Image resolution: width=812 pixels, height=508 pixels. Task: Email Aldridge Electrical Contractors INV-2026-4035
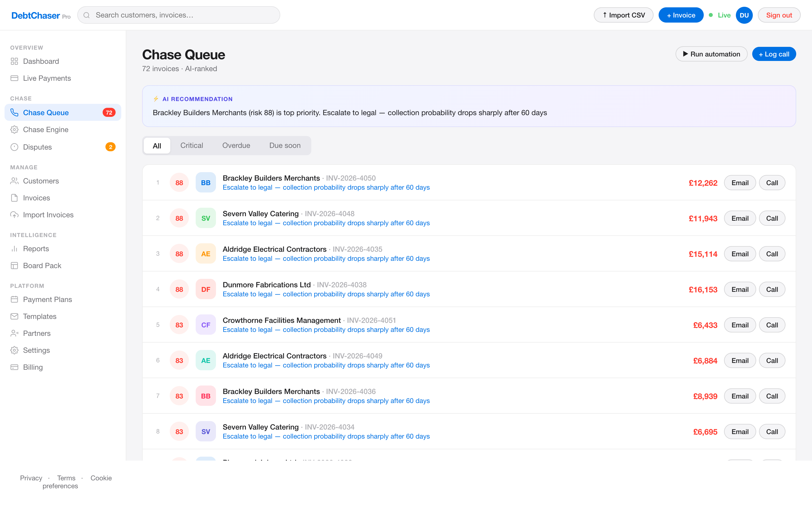(x=740, y=254)
